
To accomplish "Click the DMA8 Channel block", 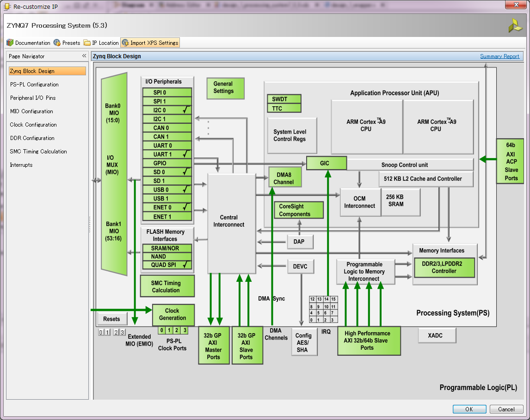I will (285, 177).
